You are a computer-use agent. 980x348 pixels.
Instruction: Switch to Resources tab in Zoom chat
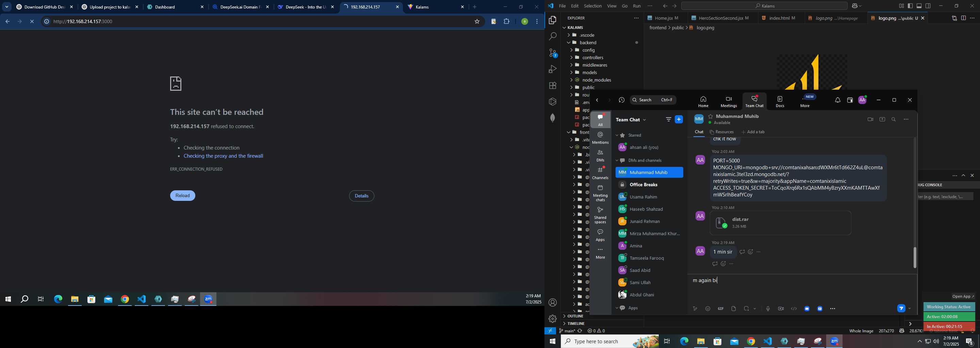coord(721,132)
